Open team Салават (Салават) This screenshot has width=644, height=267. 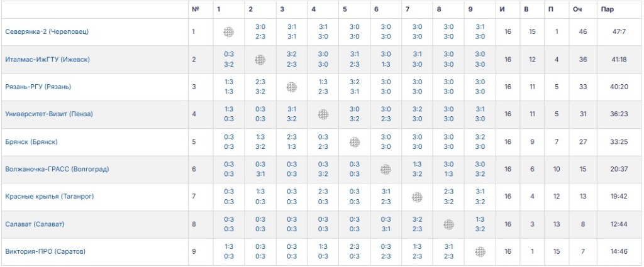34,224
